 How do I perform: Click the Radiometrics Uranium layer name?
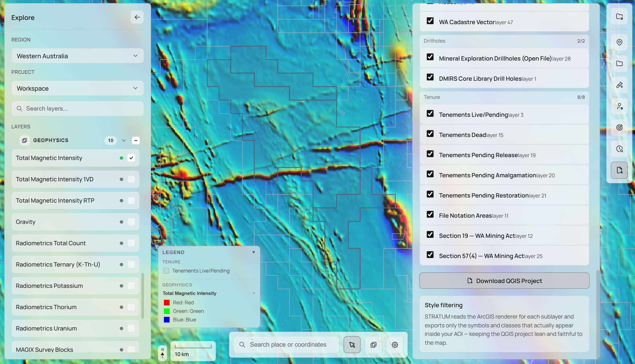46,328
